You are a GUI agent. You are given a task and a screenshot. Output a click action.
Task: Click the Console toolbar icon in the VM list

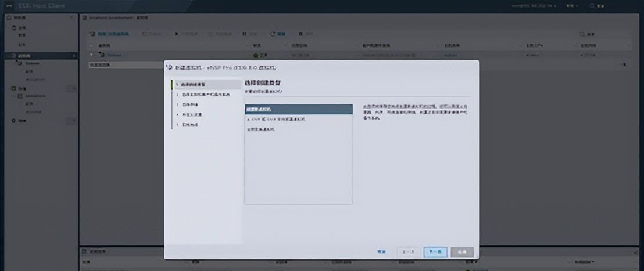click(x=145, y=34)
